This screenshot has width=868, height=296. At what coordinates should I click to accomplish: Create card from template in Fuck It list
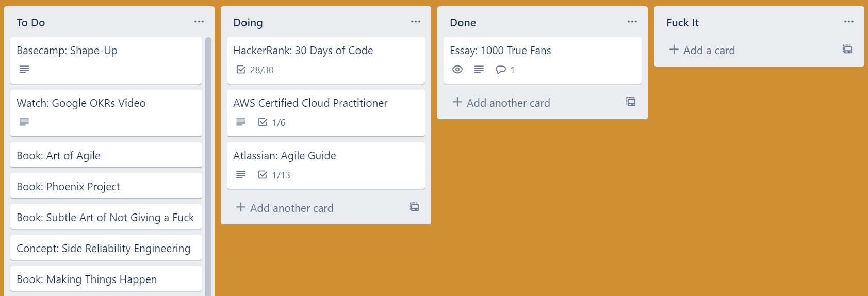[x=847, y=49]
